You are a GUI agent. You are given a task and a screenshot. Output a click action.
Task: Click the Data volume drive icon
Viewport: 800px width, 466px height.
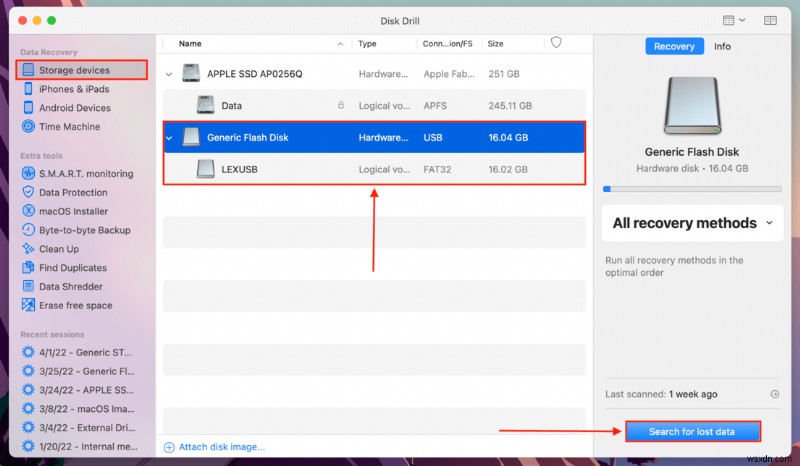pyautogui.click(x=206, y=105)
